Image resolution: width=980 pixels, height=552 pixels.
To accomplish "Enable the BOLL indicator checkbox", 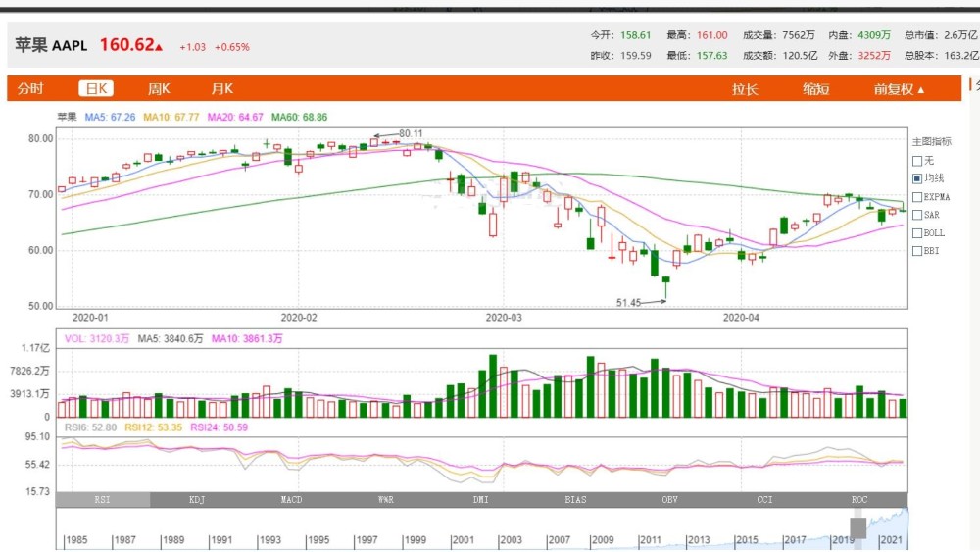I will click(x=917, y=233).
